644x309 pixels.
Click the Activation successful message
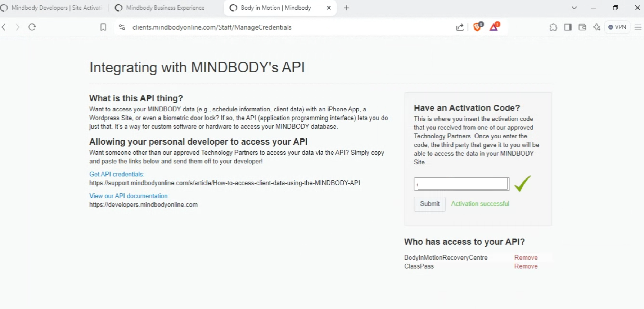[480, 204]
